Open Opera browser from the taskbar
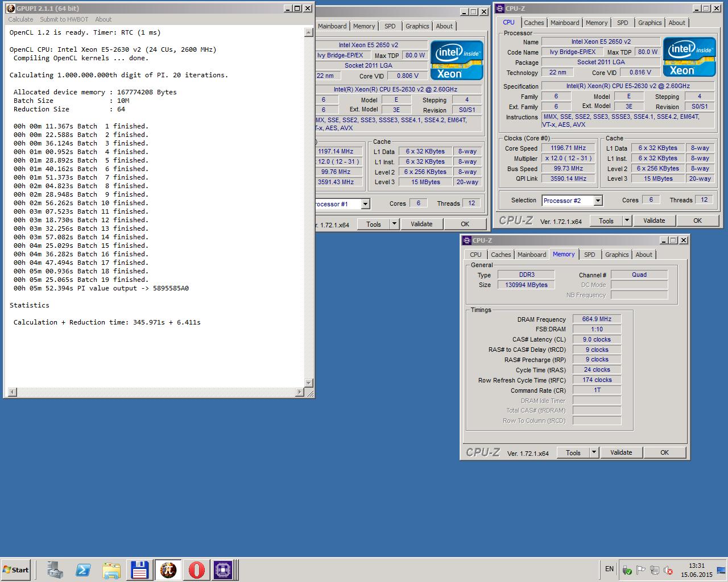The image size is (728, 582). point(196,569)
